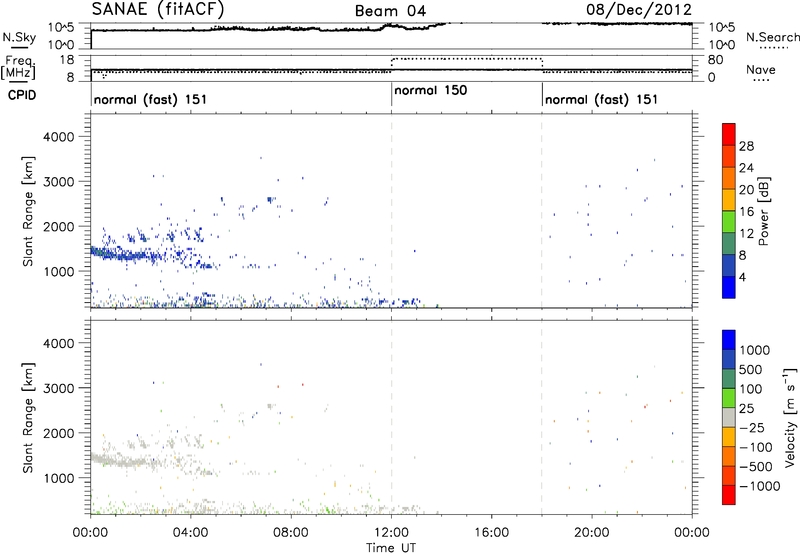Click the 'N.Search' legend label
800x554 pixels.
tap(772, 37)
